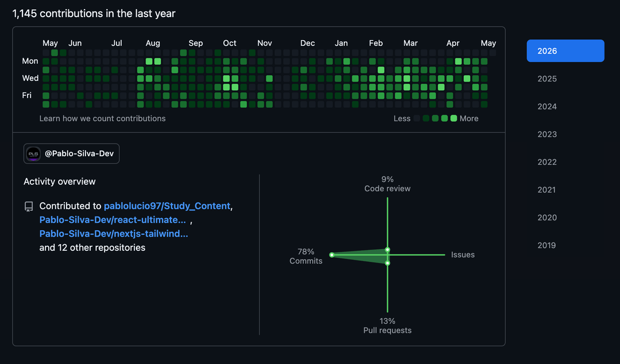Viewport: 620px width, 364px height.
Task: Click the Code review data point on chart
Action: tap(387, 250)
